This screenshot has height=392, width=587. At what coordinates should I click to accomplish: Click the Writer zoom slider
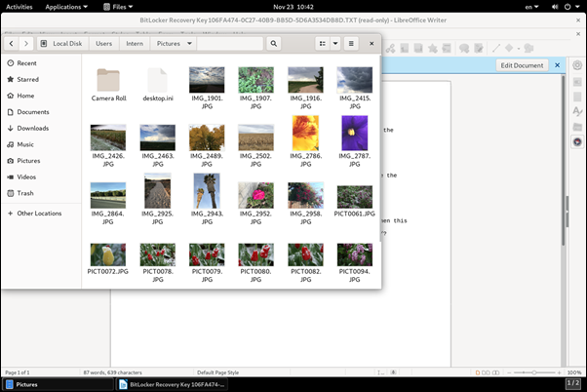[533, 372]
